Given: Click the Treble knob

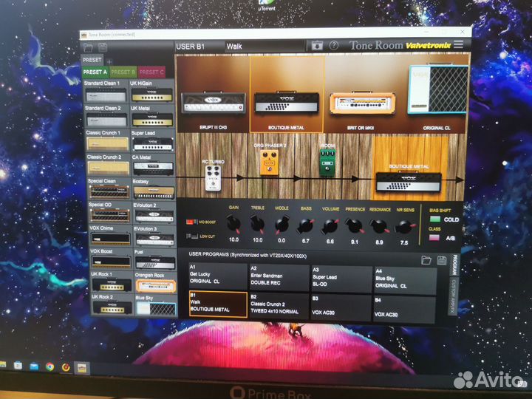Looking at the screenshot, I should pyautogui.click(x=257, y=225).
